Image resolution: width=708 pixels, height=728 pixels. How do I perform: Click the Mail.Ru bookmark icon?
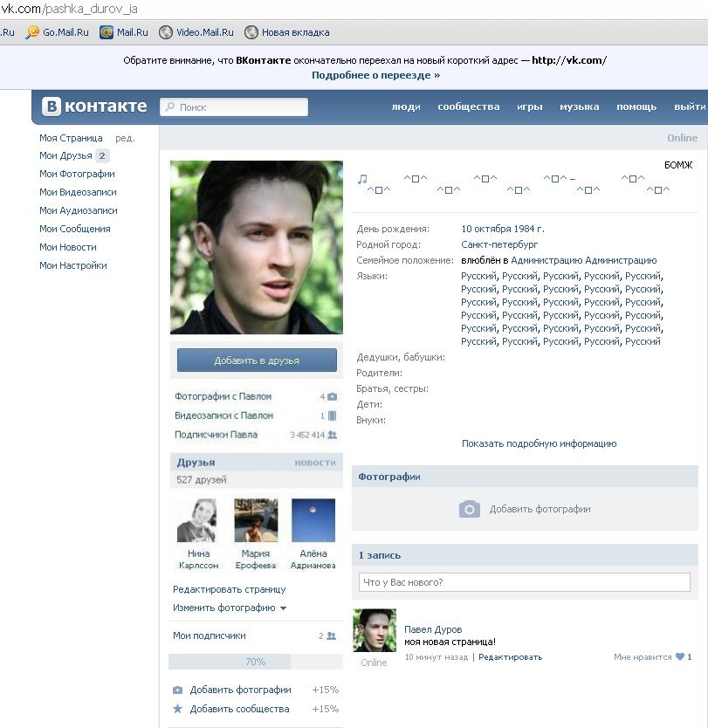click(107, 32)
